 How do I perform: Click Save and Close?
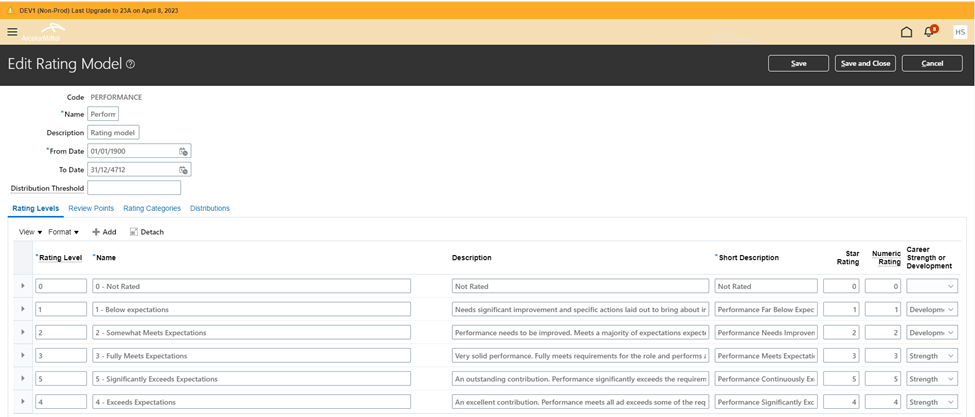(865, 63)
